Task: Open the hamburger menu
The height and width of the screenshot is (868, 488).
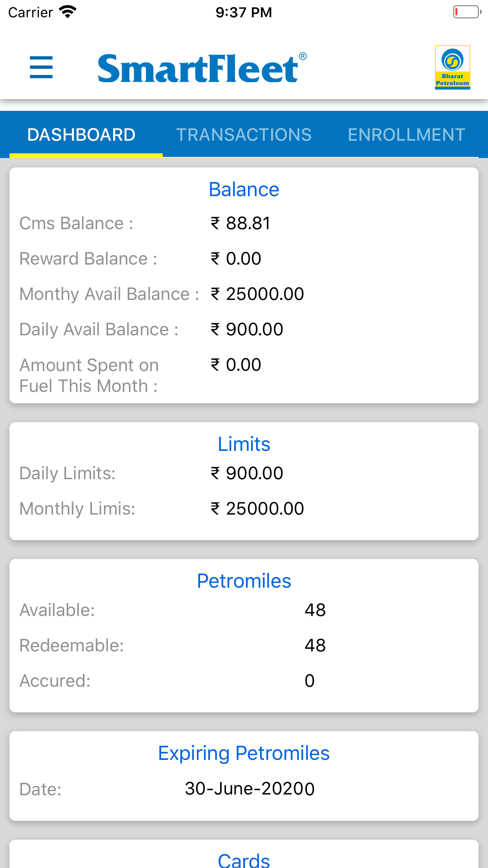Action: tap(41, 67)
